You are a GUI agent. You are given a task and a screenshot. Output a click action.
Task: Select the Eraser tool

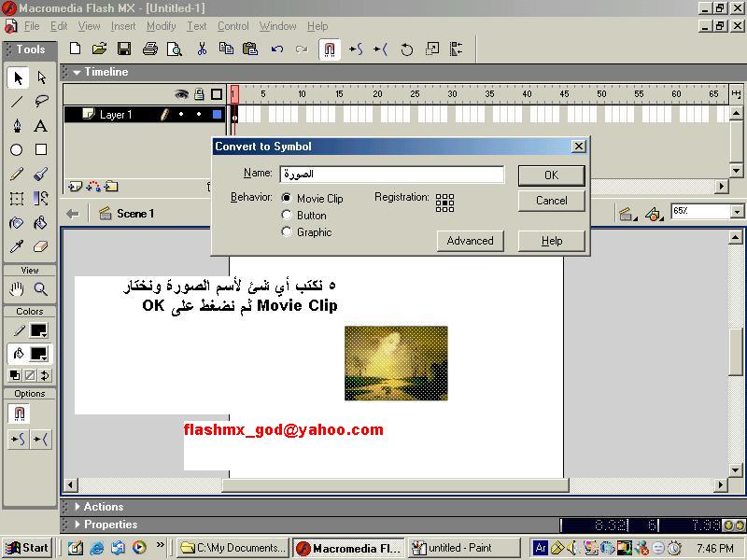point(41,246)
